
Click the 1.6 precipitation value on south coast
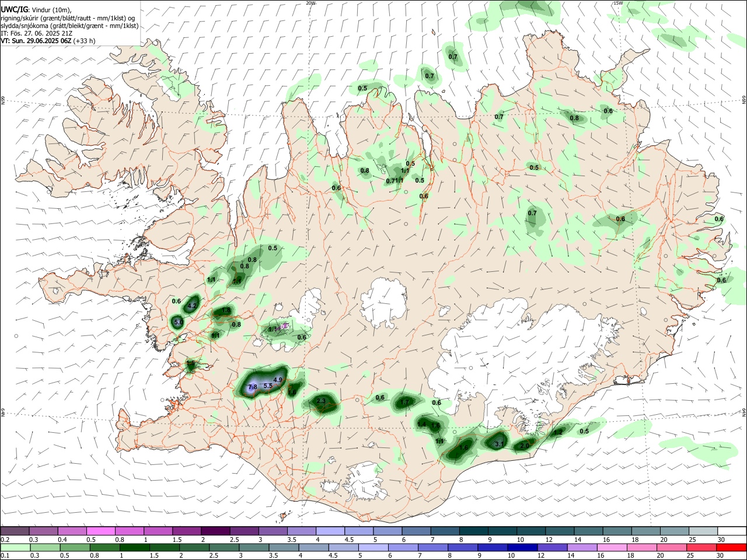[x=463, y=447]
